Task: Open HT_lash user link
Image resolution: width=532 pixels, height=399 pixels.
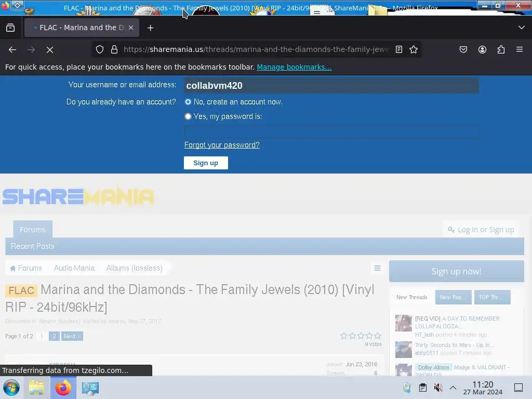Action: (424, 335)
